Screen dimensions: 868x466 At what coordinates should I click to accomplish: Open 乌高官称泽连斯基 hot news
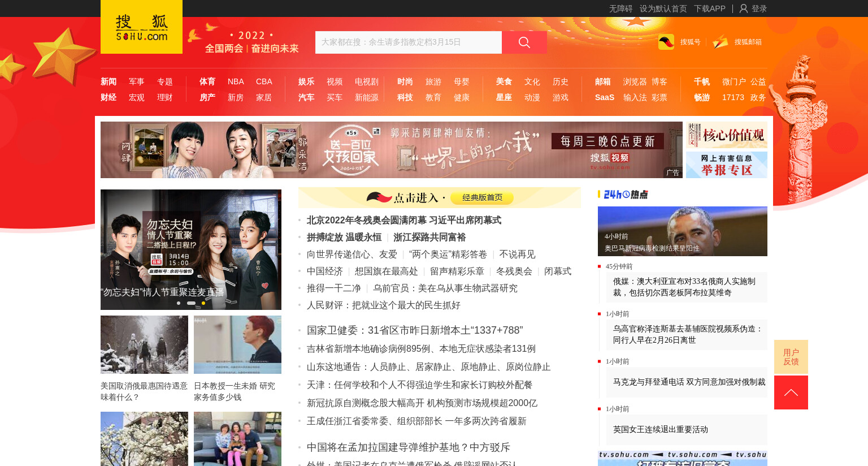pyautogui.click(x=687, y=334)
